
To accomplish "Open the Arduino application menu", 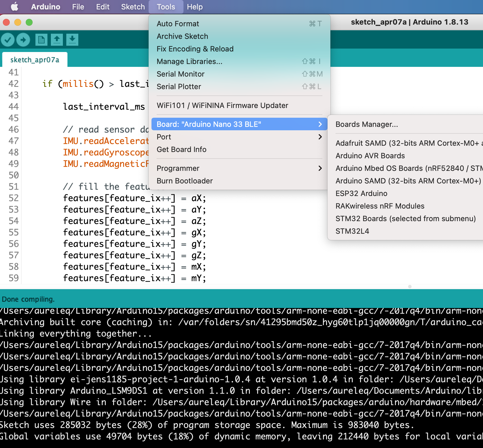I will 46,7.
